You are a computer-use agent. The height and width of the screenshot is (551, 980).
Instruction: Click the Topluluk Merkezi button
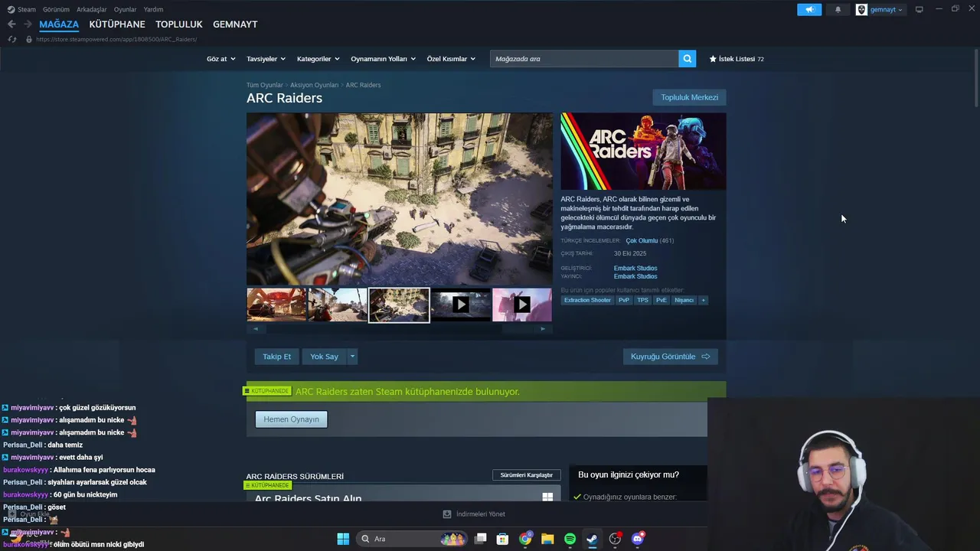click(689, 97)
